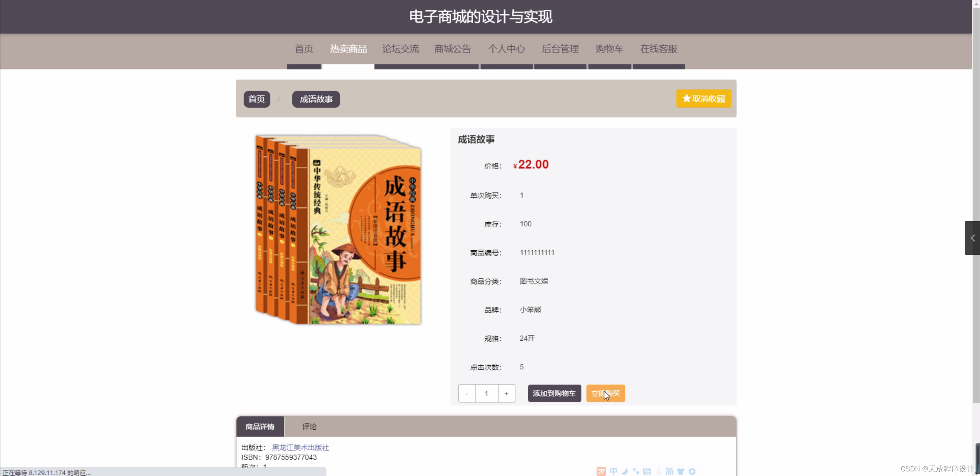Click the person account icon on IME toolbar
The image size is (980, 476).
(658, 471)
